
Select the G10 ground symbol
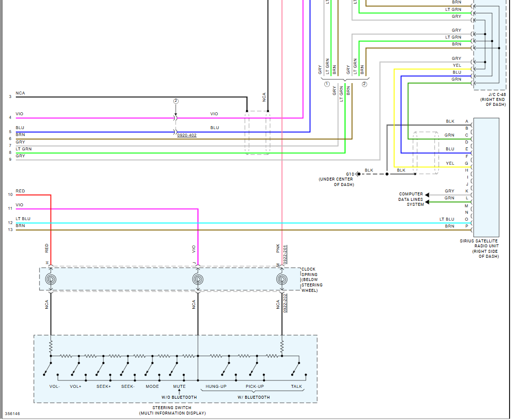[358, 174]
